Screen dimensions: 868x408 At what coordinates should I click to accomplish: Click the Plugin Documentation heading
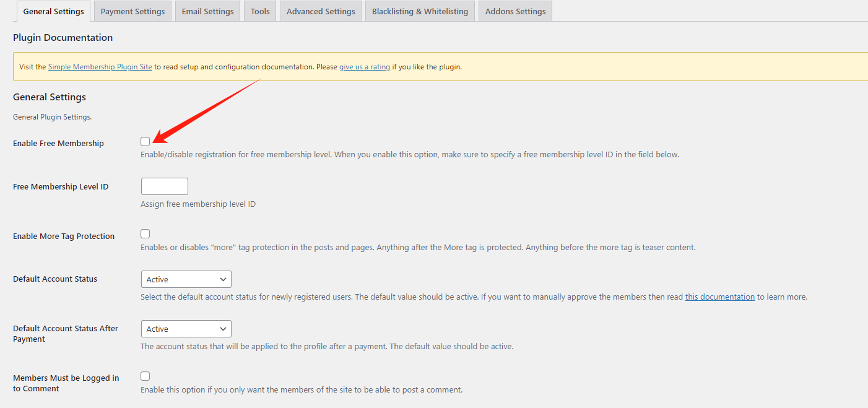click(63, 38)
